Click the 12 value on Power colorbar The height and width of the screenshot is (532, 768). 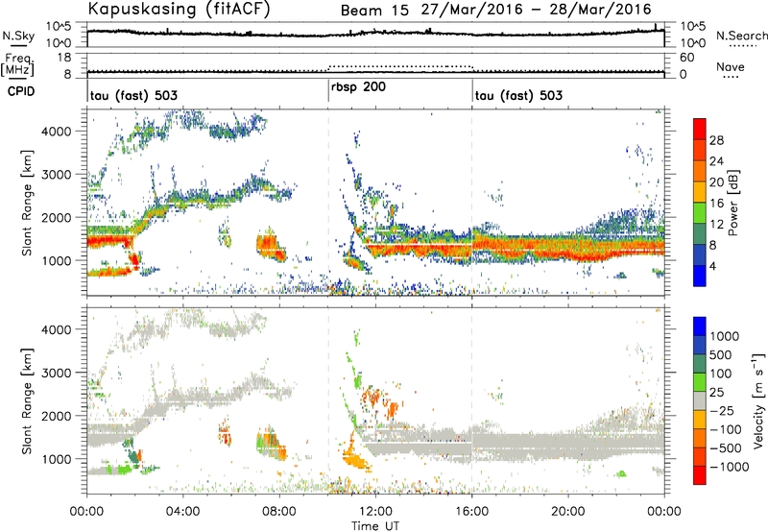716,225
